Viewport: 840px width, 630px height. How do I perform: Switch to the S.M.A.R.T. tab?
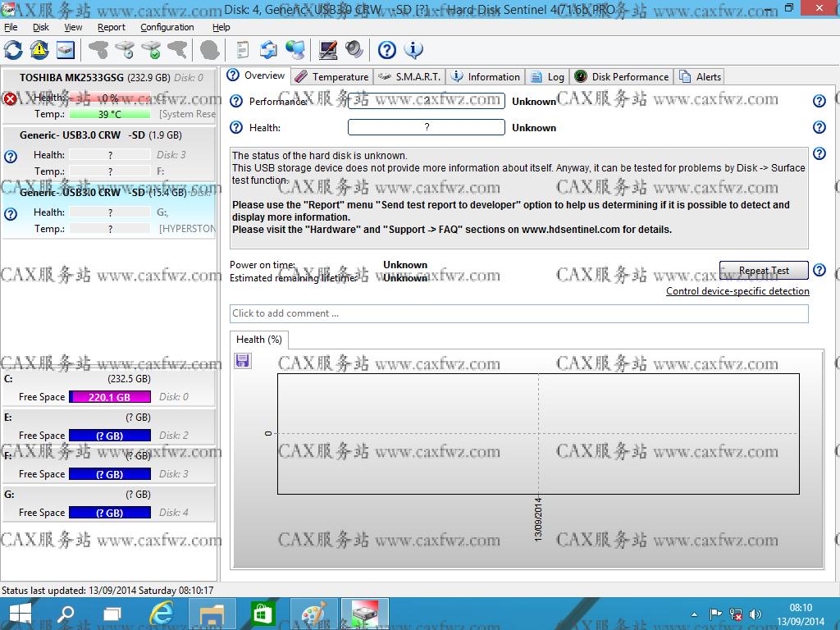(409, 77)
